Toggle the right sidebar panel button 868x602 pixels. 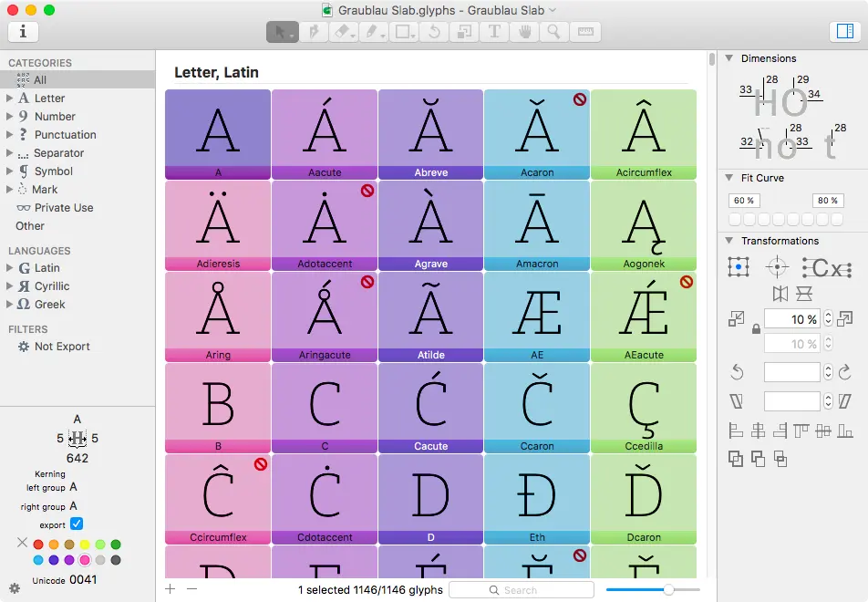[844, 32]
